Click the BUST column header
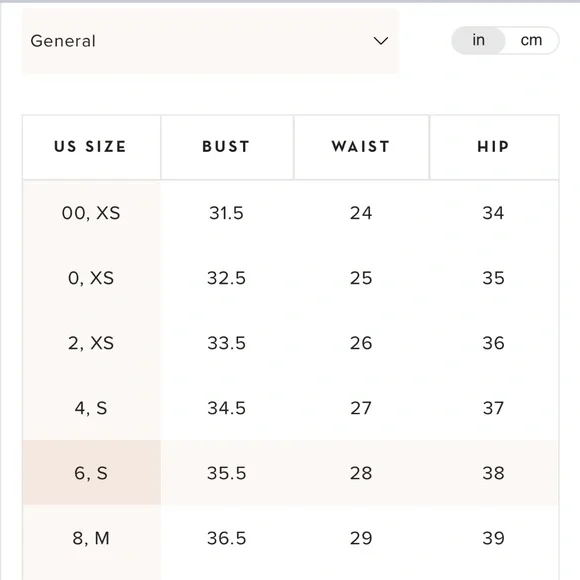This screenshot has height=580, width=580. coord(227,147)
